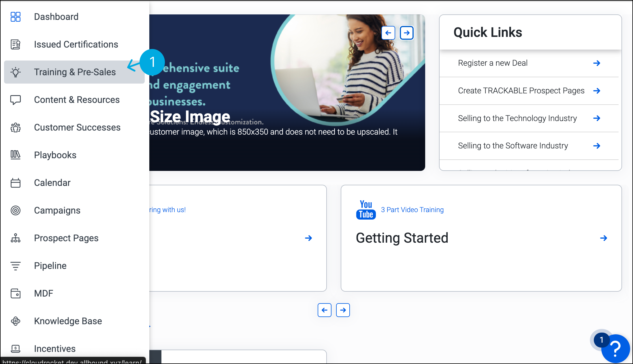Go to Content & Resources
This screenshot has width=633, height=364.
[74, 100]
